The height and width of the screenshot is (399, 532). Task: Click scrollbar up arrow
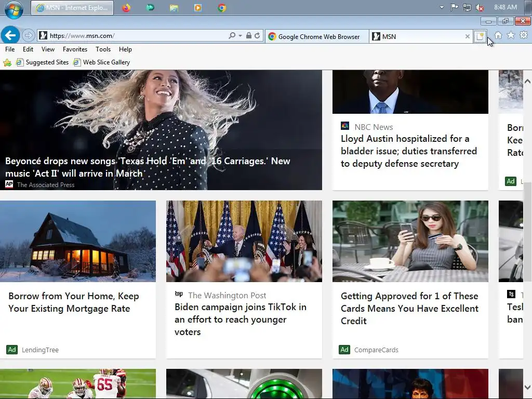pos(527,82)
